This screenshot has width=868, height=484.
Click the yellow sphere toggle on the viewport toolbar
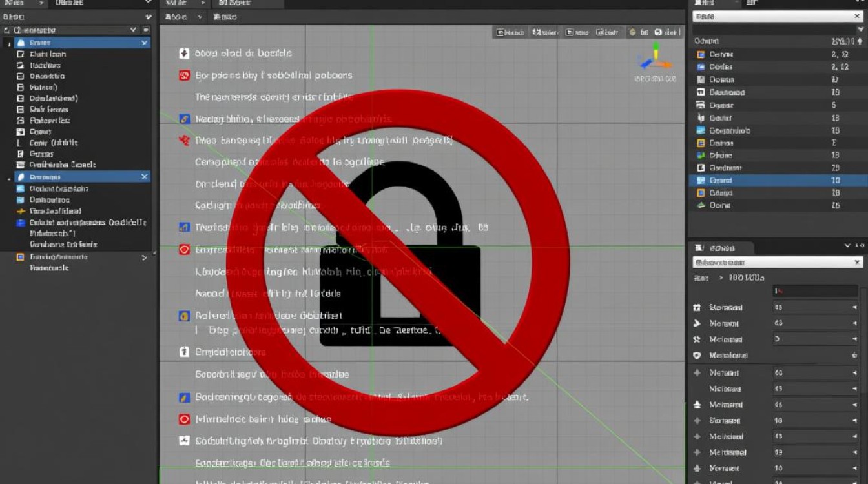[x=632, y=32]
